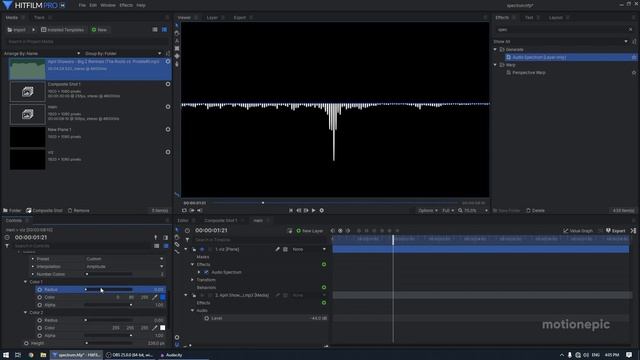This screenshot has width=640, height=360.
Task: Open white Color 2 swatch
Action: (163, 328)
